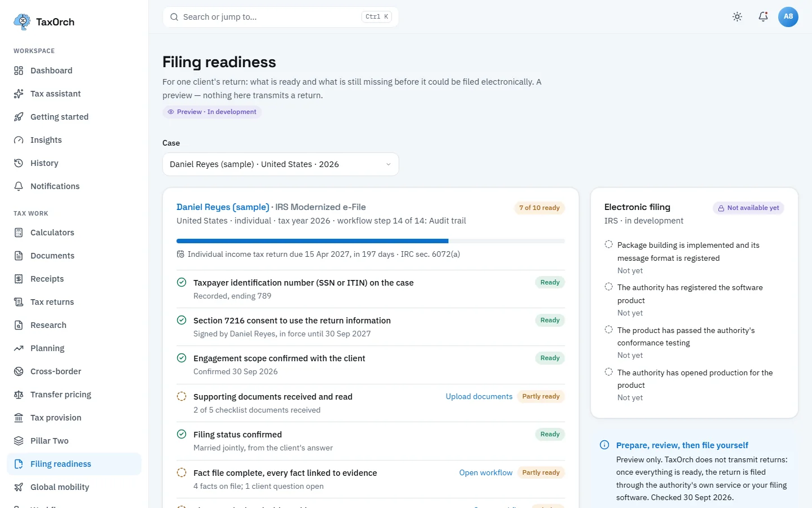Click the Section 7216 consent row title
812x508 pixels.
[292, 321]
